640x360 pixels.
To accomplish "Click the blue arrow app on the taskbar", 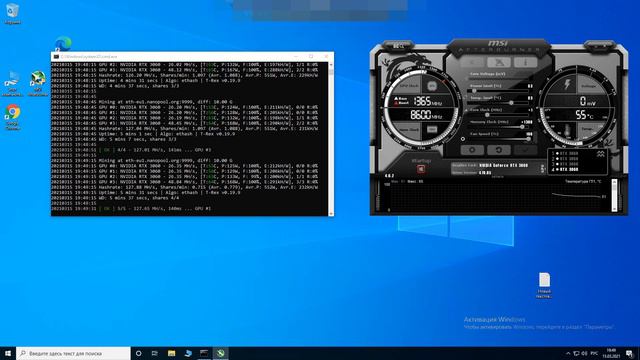I will tap(188, 353).
